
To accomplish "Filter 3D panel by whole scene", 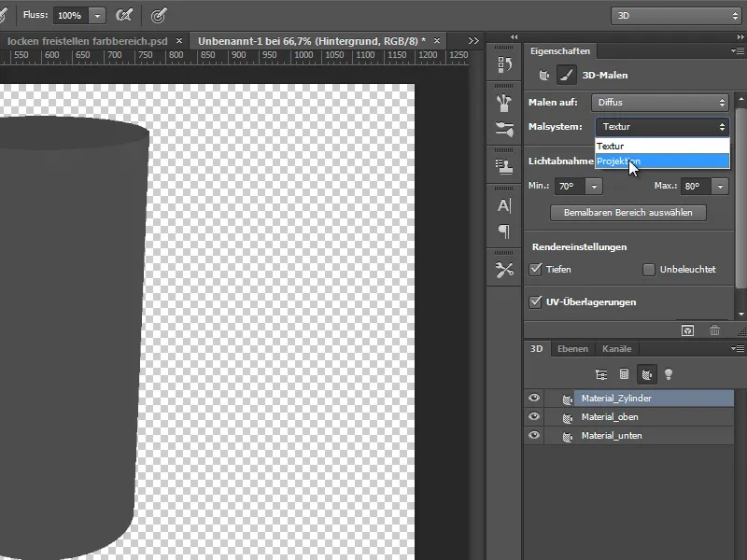I will [x=601, y=374].
